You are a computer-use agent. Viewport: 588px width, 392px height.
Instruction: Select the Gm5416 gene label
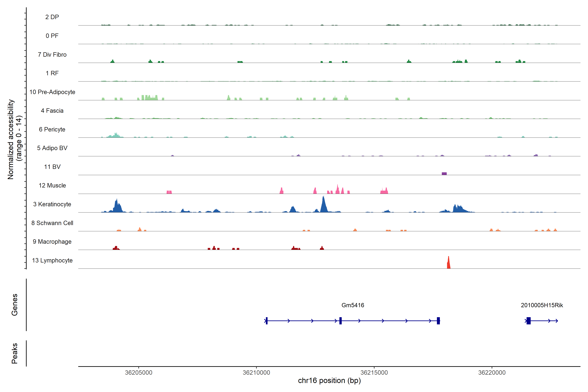352,305
